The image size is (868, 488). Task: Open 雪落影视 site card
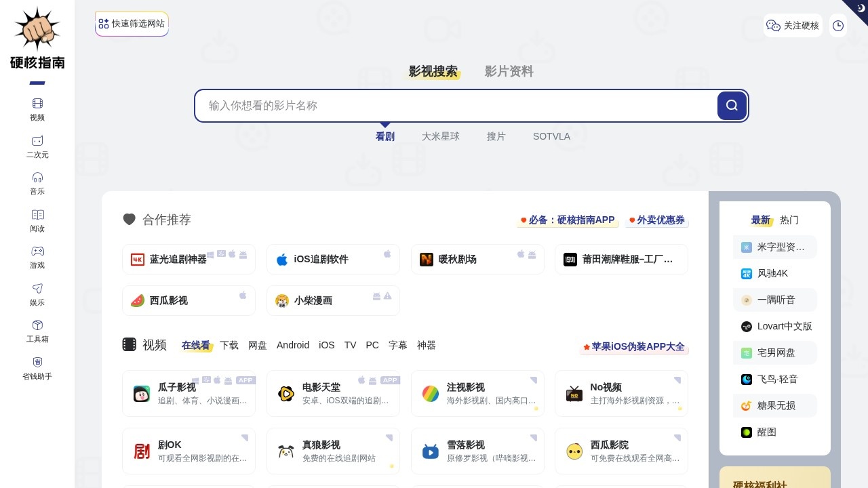[477, 451]
